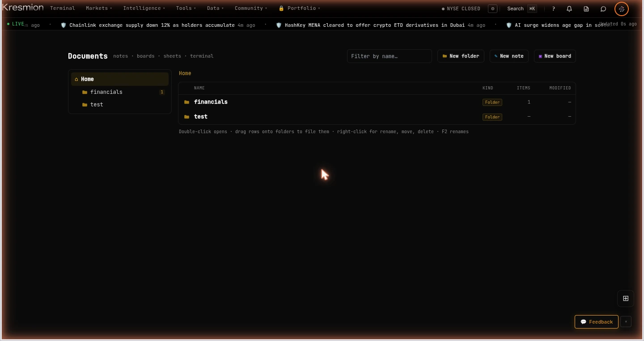Click the Home breadcrumb link
This screenshot has height=341, width=644.
click(x=185, y=73)
